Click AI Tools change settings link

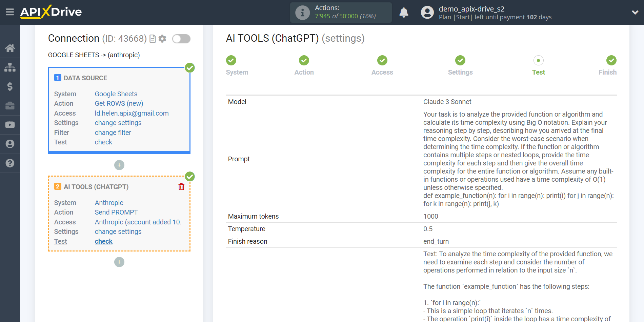coord(118,232)
